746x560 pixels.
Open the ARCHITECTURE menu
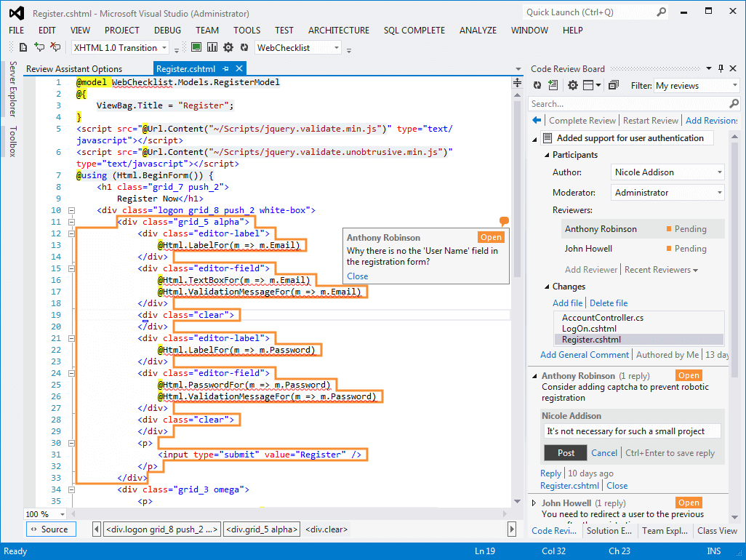[x=339, y=31]
